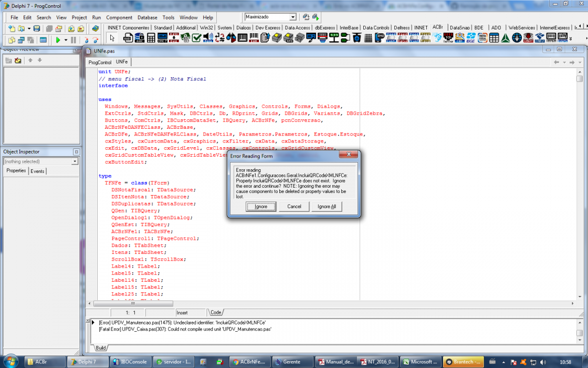
Task: Select the arrow pointer in component palette
Action: click(x=112, y=38)
